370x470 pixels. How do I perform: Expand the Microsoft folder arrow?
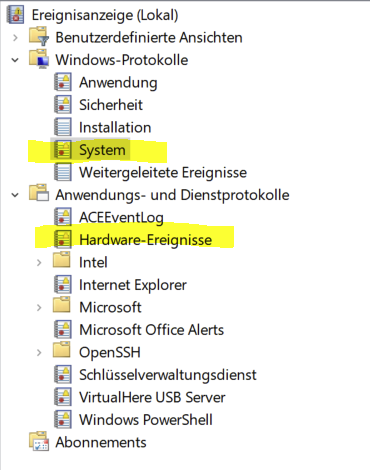[39, 308]
